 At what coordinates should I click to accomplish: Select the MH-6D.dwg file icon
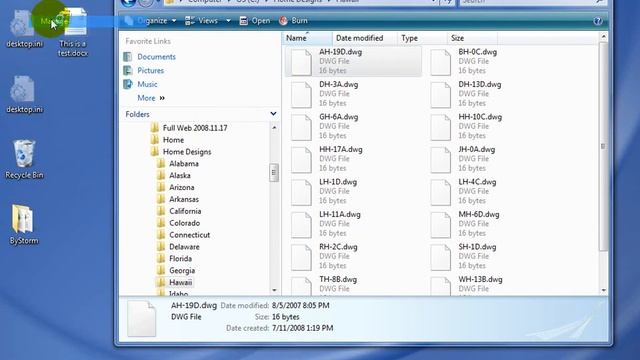pyautogui.click(x=440, y=224)
